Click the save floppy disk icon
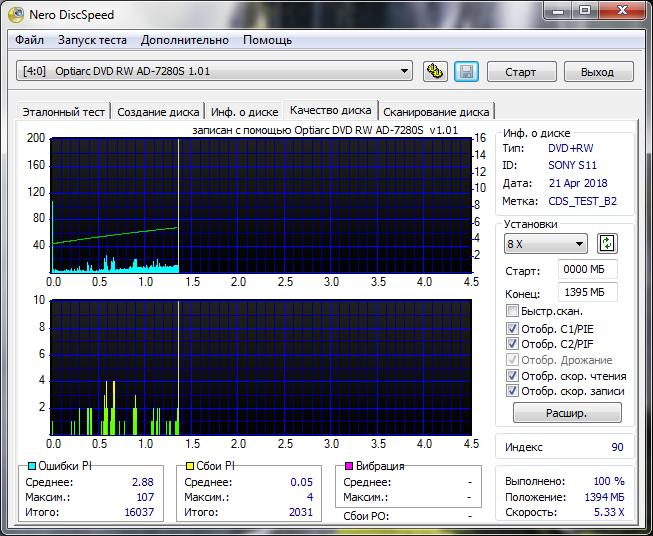The width and height of the screenshot is (653, 536). 465,71
